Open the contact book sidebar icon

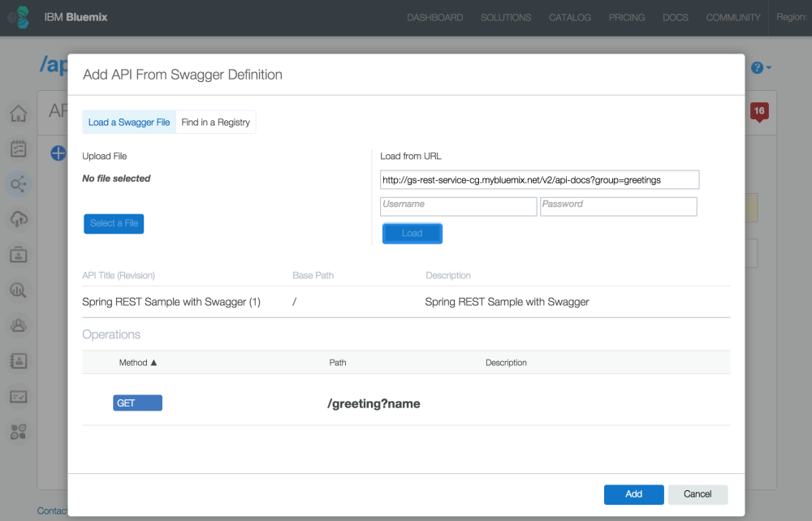pos(19,360)
